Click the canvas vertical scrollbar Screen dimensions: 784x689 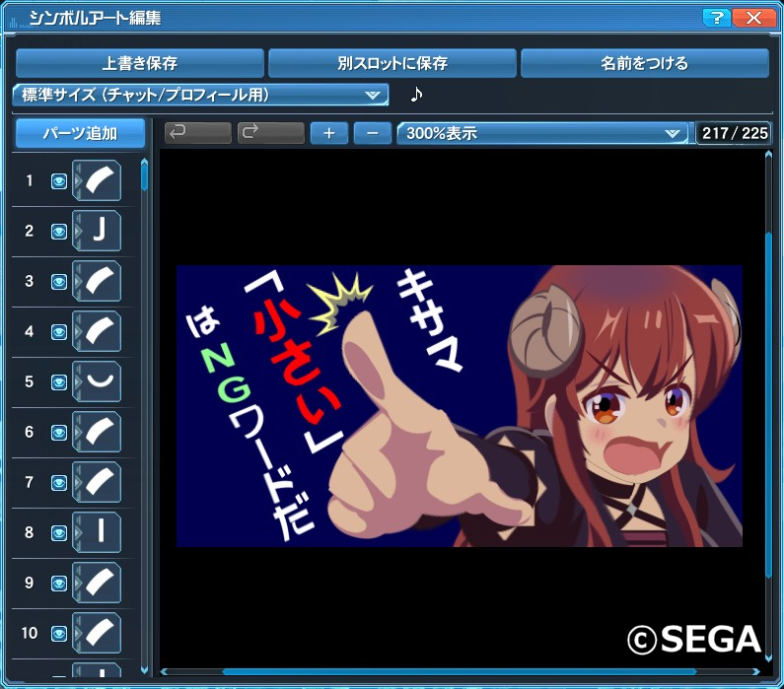(768, 406)
